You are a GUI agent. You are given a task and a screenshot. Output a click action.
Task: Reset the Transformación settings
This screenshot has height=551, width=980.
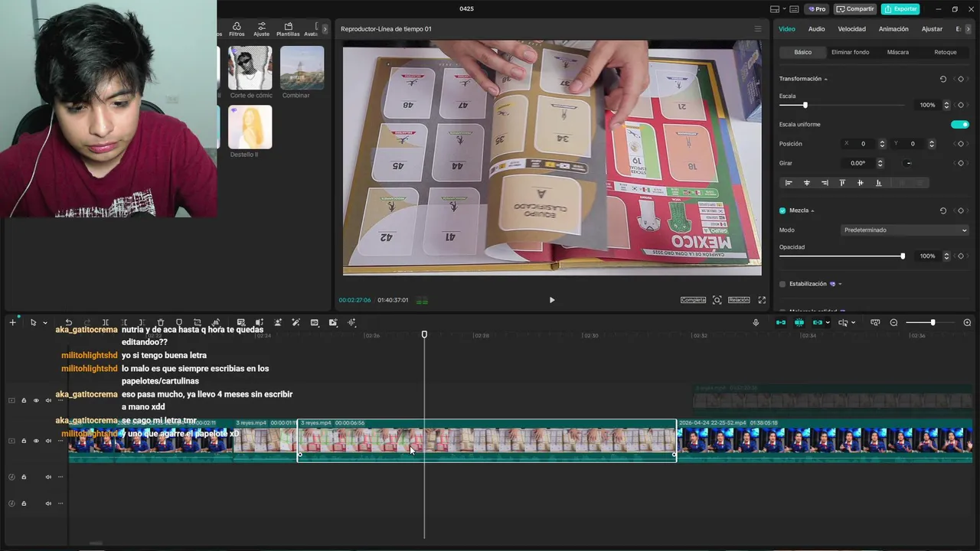click(942, 79)
